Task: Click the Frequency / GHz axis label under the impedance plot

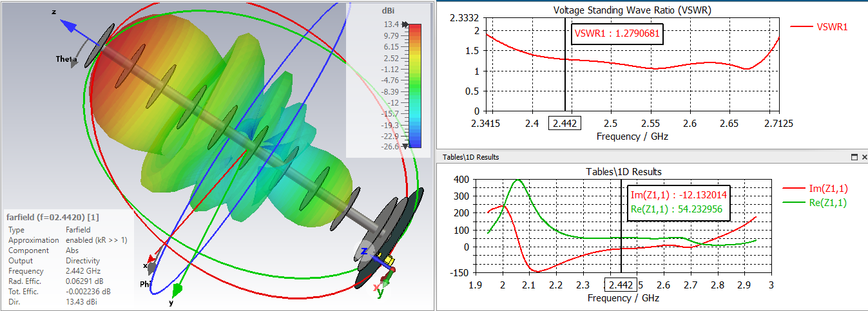Action: coord(623,298)
